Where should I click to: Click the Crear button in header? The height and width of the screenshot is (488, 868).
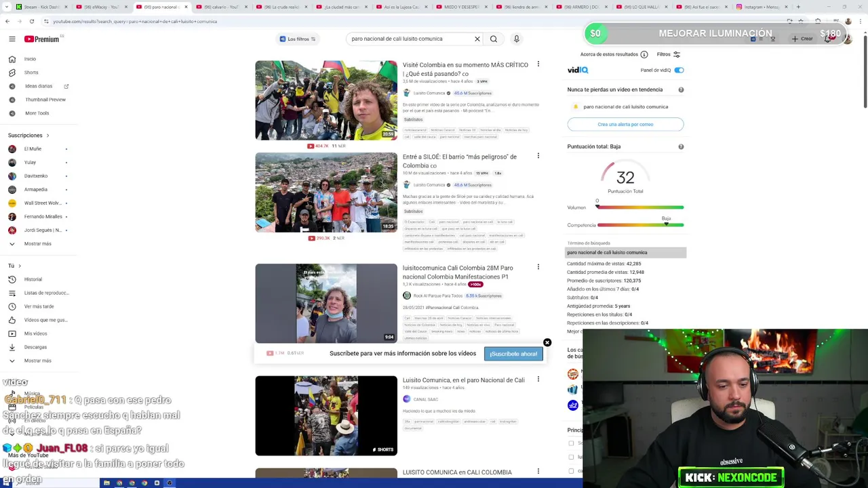(802, 39)
